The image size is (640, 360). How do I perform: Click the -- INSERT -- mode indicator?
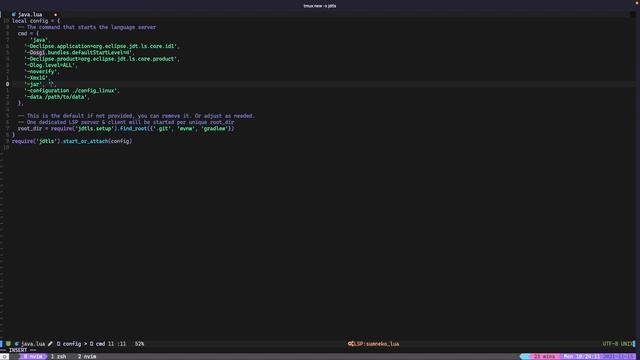click(x=18, y=350)
